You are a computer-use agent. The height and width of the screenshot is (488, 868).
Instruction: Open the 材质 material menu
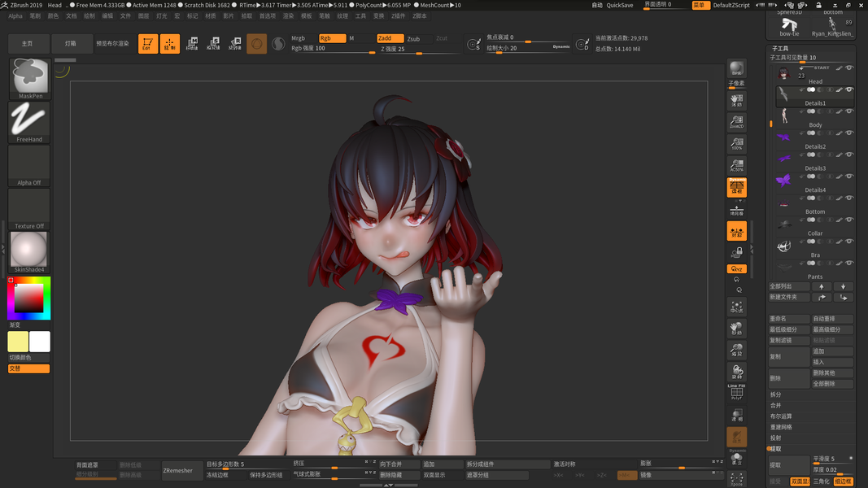(211, 16)
